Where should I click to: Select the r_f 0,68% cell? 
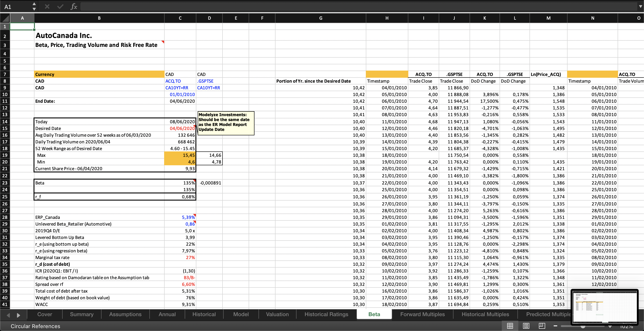point(180,197)
